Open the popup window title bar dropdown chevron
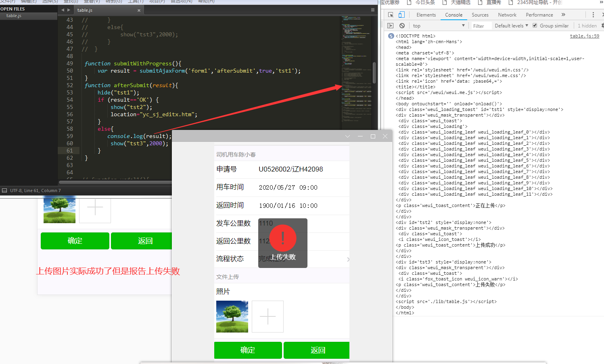The image size is (604, 364). tap(347, 136)
